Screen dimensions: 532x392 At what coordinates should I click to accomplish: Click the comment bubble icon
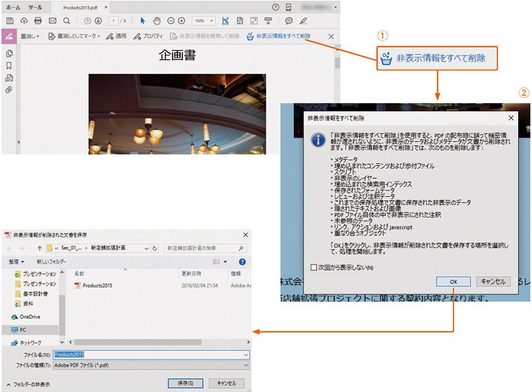289,21
